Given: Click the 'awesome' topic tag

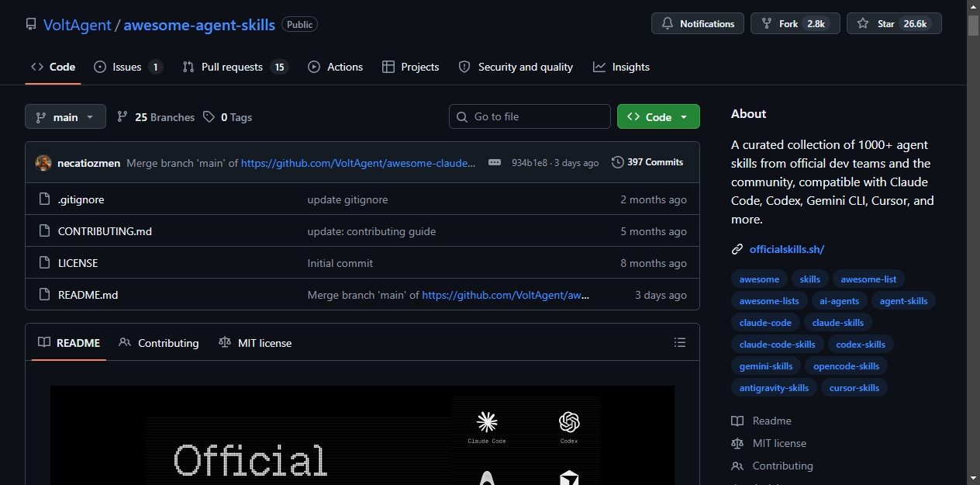Looking at the screenshot, I should 759,279.
